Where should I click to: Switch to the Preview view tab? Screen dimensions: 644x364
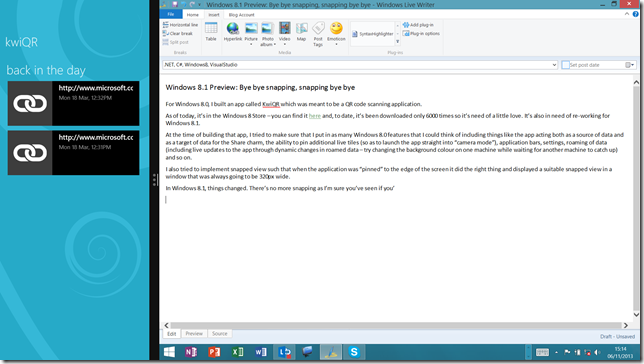click(194, 334)
